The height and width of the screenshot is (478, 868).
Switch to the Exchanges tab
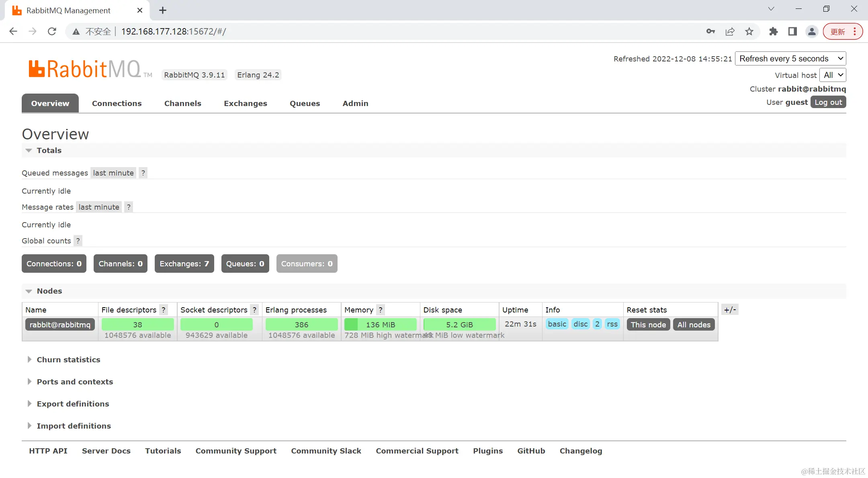pos(246,103)
